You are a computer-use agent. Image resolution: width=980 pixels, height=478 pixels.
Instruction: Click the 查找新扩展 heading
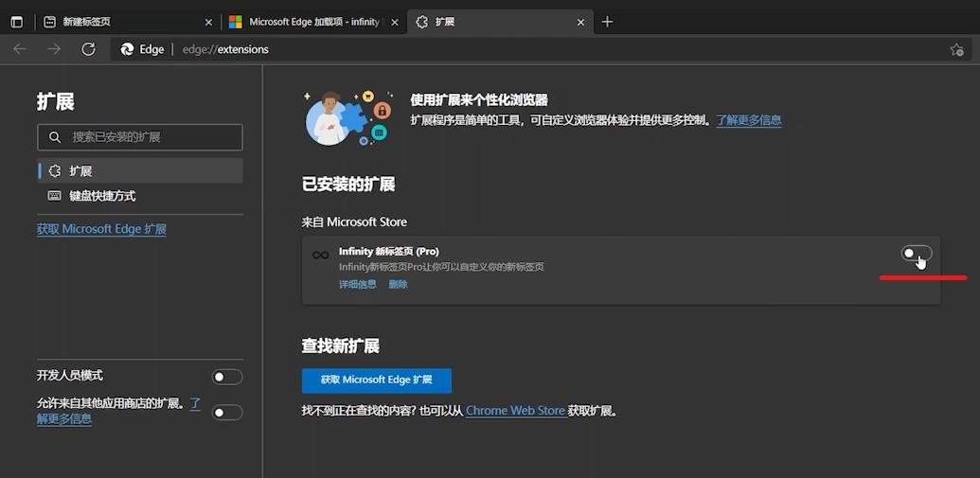(x=341, y=346)
